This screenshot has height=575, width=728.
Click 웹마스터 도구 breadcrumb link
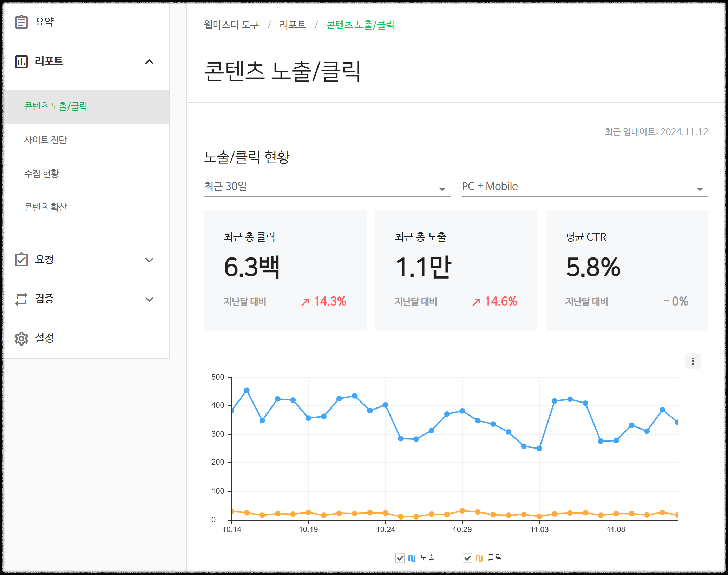[231, 25]
